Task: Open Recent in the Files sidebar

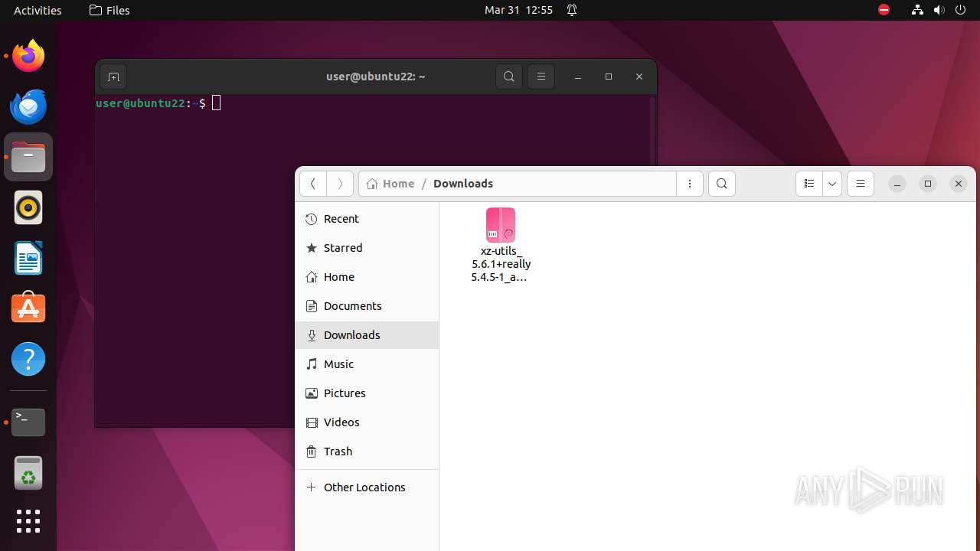Action: [x=367, y=219]
